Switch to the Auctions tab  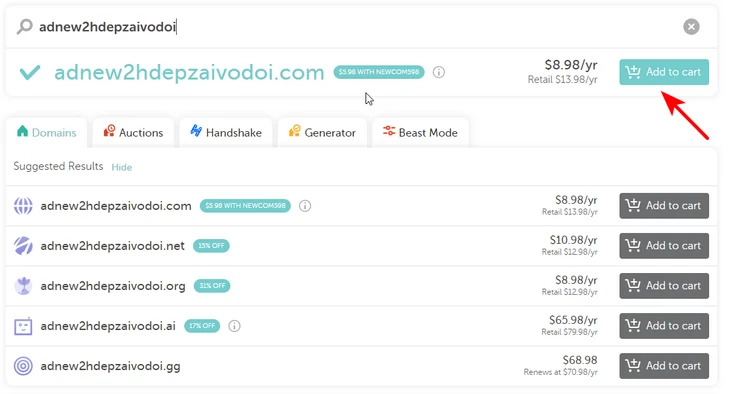coord(133,133)
